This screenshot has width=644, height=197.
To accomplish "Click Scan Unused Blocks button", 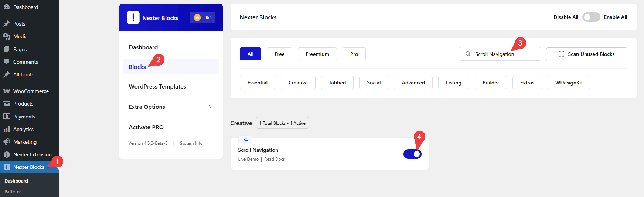I will [x=587, y=54].
